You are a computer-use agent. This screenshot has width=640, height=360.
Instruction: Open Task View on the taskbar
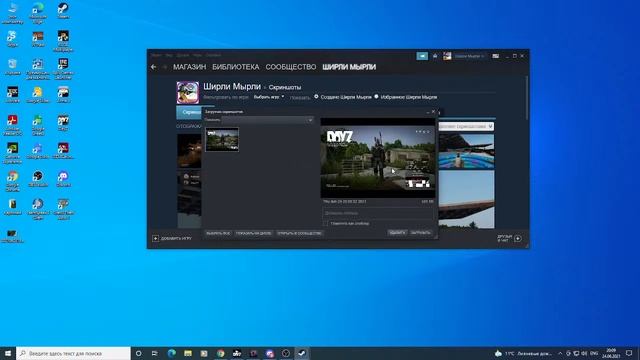pyautogui.click(x=155, y=353)
